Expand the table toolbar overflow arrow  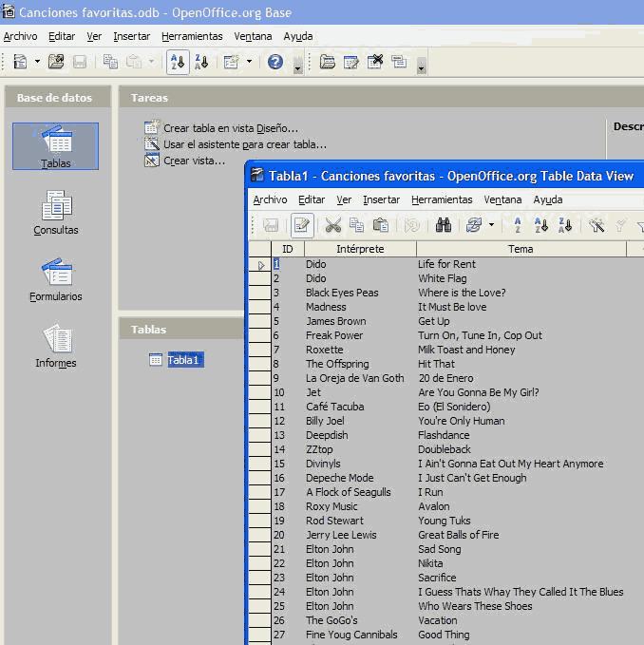(x=421, y=66)
